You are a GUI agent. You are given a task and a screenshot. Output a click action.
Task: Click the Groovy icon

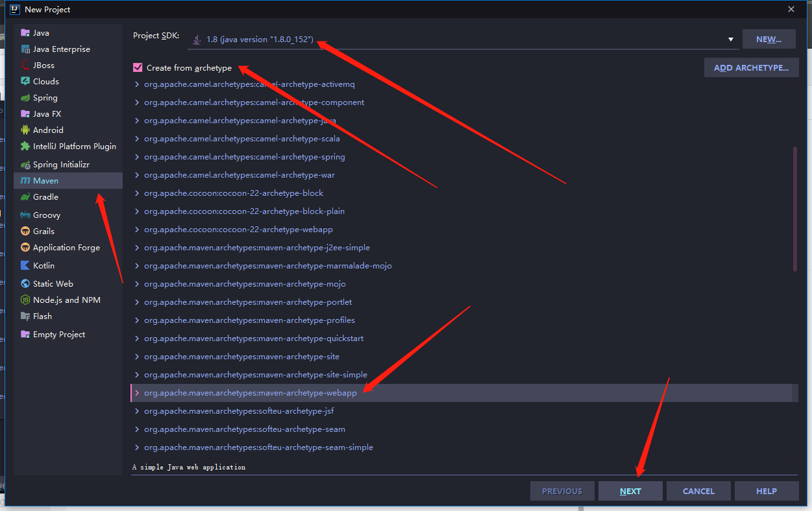tap(25, 215)
